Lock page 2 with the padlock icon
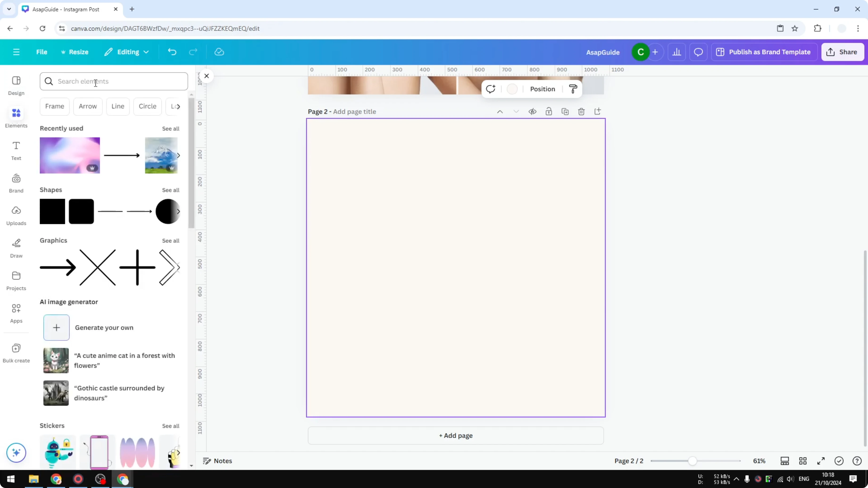Viewport: 868px width, 488px height. tap(549, 111)
